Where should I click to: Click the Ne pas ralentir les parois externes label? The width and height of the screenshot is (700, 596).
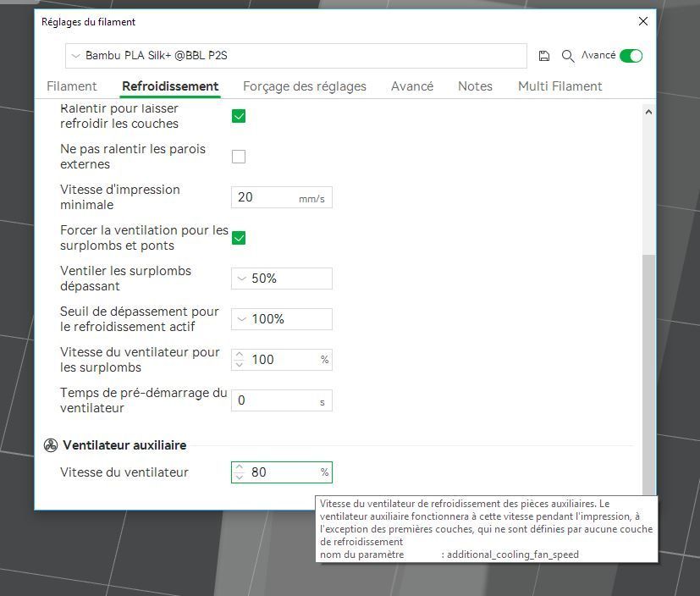coord(133,157)
